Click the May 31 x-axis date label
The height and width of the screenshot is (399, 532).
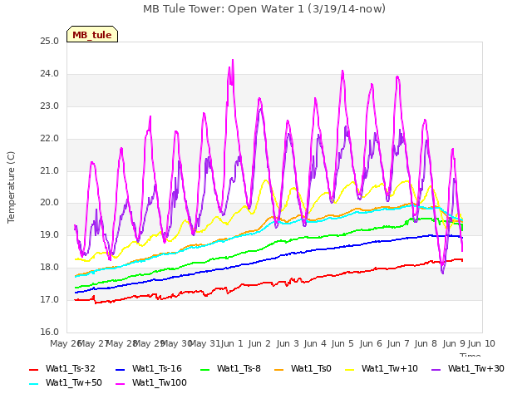204,343
